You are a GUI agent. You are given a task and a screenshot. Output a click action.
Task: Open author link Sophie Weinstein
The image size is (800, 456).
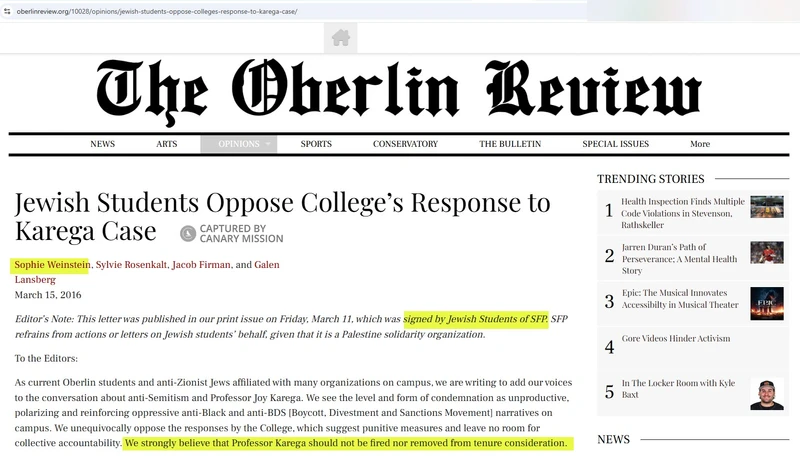click(52, 265)
